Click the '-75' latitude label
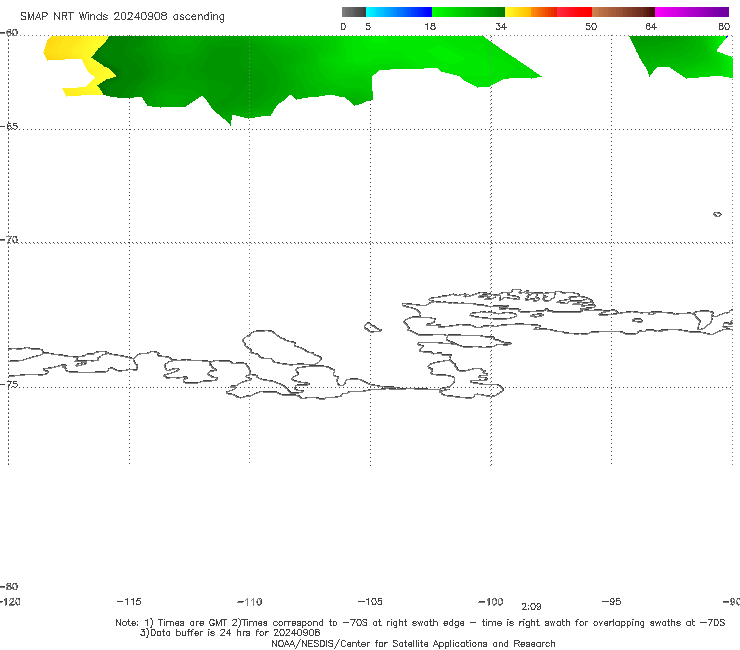This screenshot has height=650, width=740. click(x=9, y=384)
